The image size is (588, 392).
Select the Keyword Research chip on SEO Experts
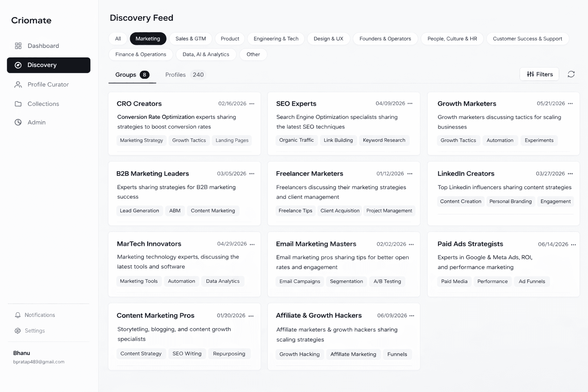click(384, 140)
